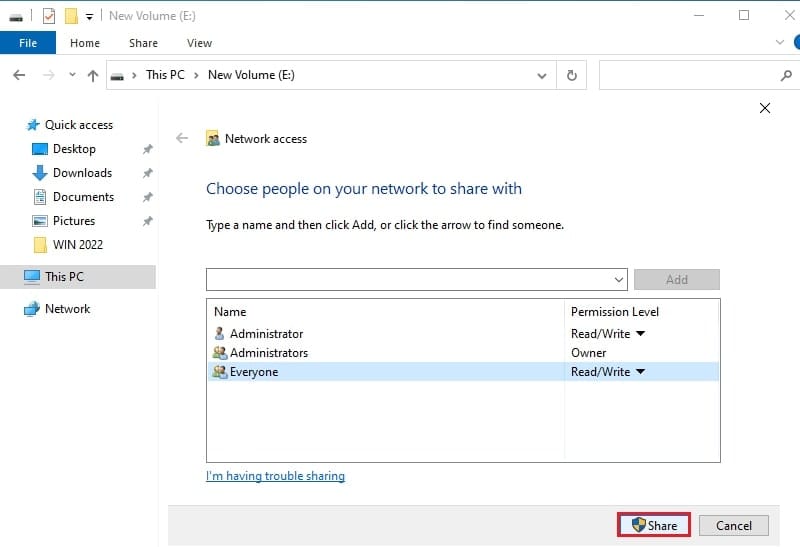Open the File menu
Screen dimensions: 800x547
click(28, 43)
